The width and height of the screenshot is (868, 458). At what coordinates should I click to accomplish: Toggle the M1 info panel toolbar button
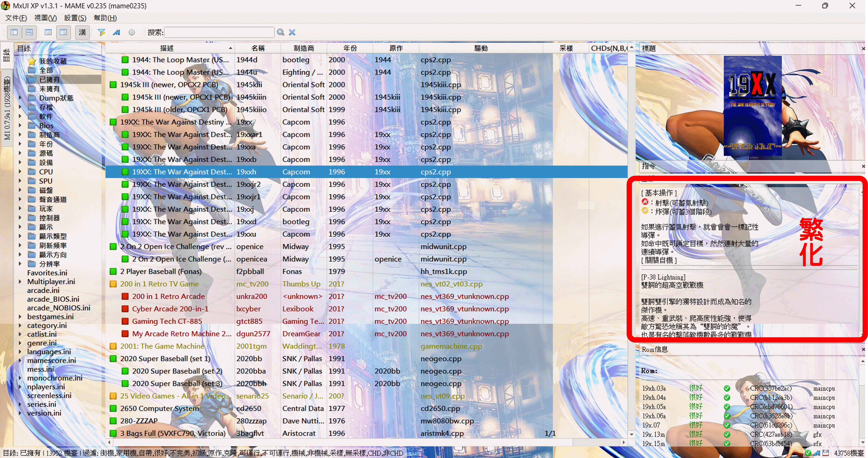click(x=29, y=32)
